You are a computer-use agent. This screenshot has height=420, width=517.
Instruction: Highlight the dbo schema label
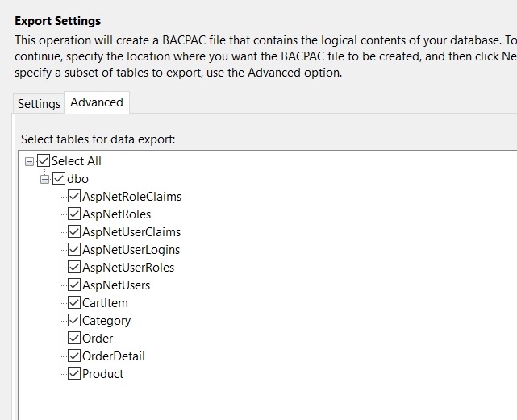[x=77, y=179]
